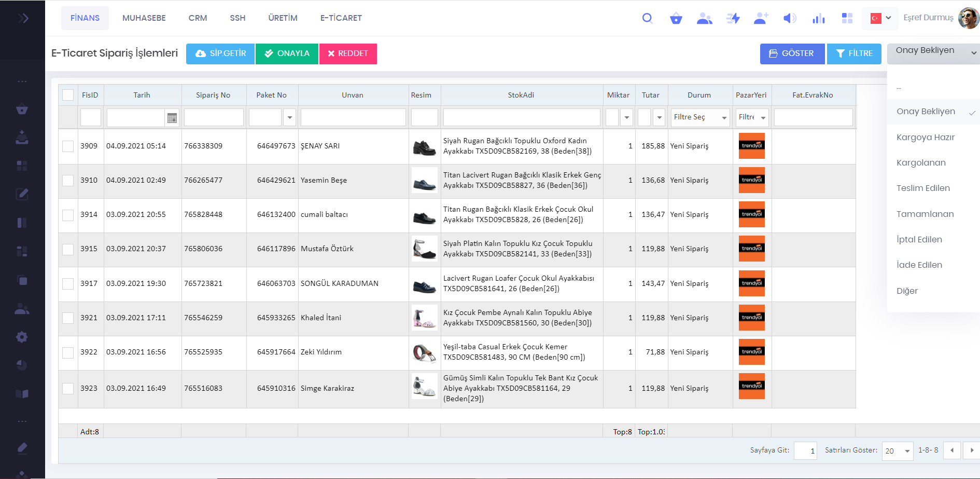Open the shopping basket icon in header
Viewport: 980px width, 479px height.
tap(676, 19)
